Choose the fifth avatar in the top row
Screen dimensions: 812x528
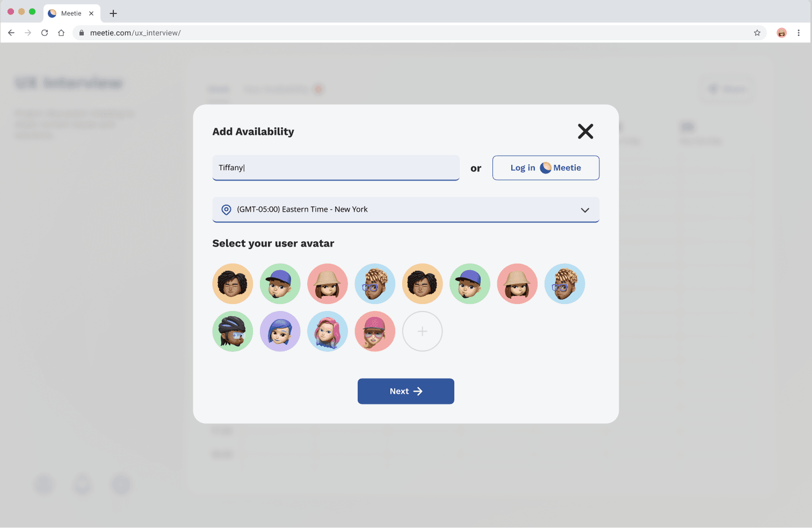422,284
